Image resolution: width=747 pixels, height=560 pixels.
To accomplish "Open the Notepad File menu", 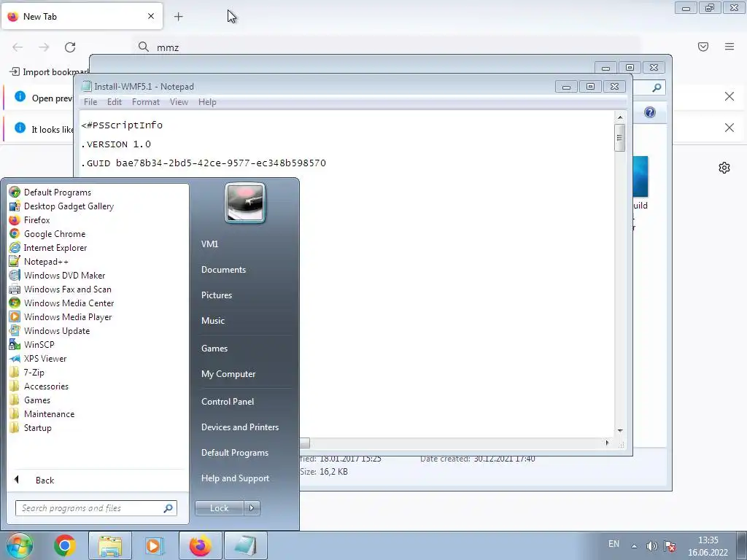I will click(x=90, y=102).
